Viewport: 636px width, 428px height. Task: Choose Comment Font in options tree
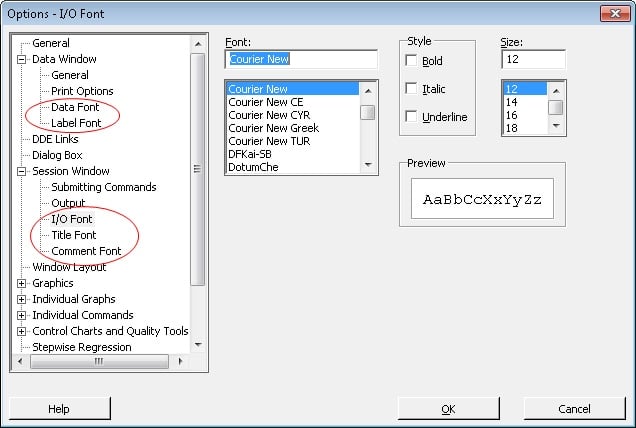[x=86, y=251]
